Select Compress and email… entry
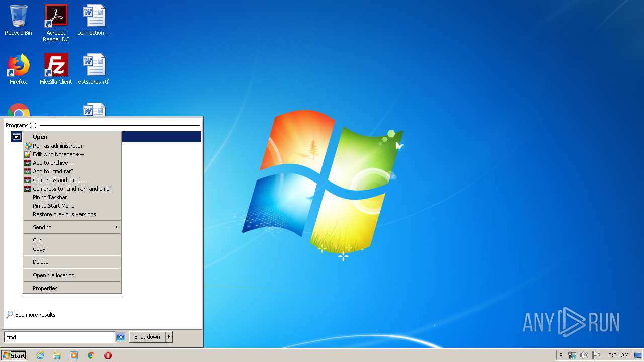 tap(72, 180)
